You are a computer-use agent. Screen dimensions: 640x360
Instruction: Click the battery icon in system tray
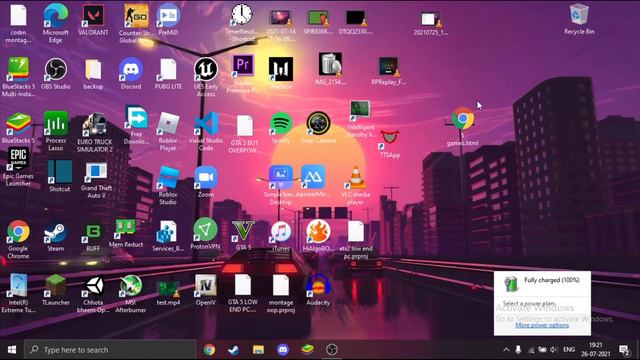tap(542, 350)
